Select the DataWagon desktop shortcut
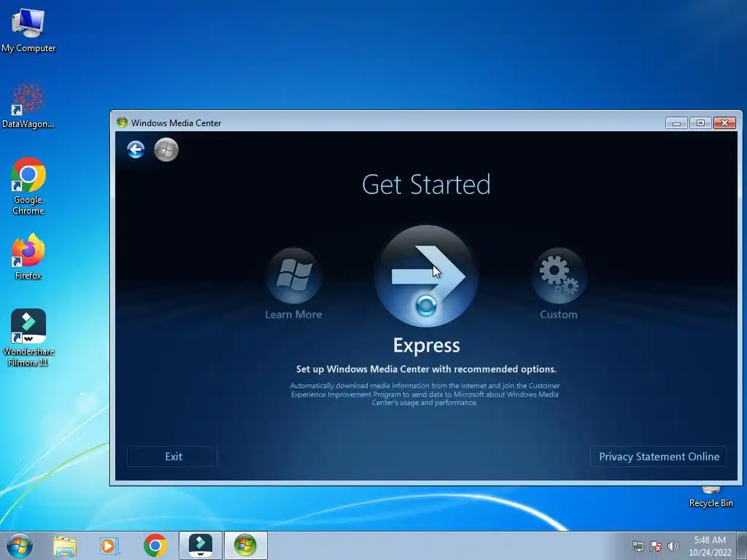747x560 pixels. click(28, 106)
